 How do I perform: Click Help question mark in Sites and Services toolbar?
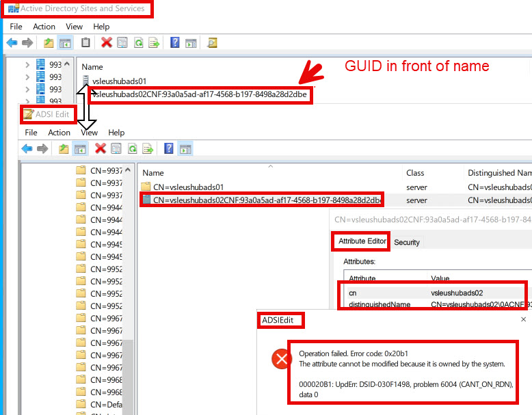175,42
